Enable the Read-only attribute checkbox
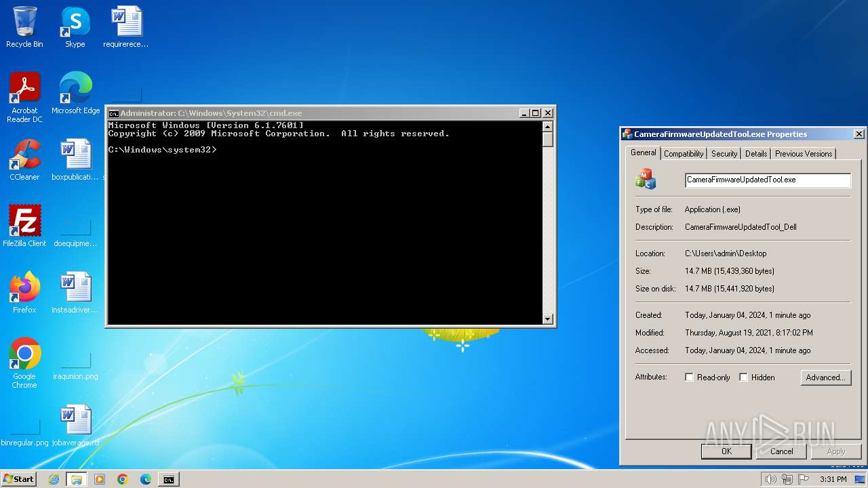This screenshot has height=488, width=868. click(690, 378)
